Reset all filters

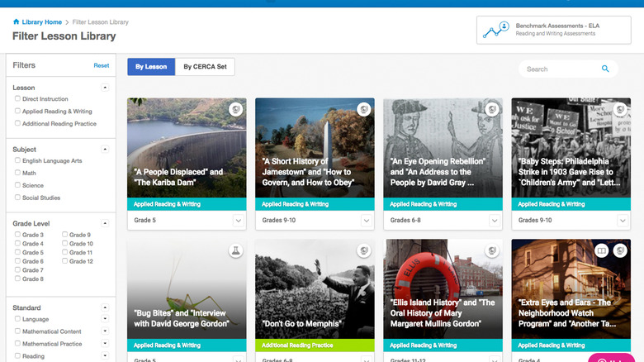pos(101,65)
